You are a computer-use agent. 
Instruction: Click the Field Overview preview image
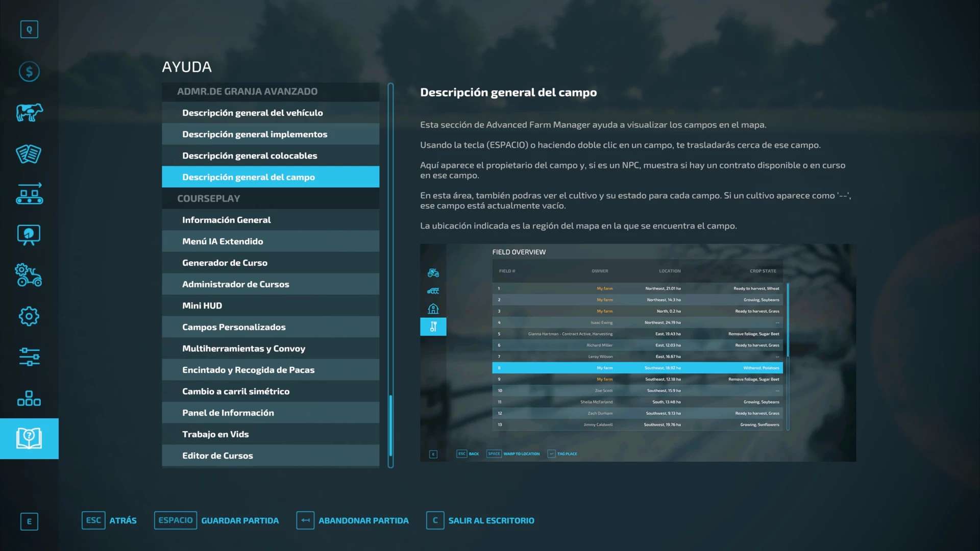(638, 353)
